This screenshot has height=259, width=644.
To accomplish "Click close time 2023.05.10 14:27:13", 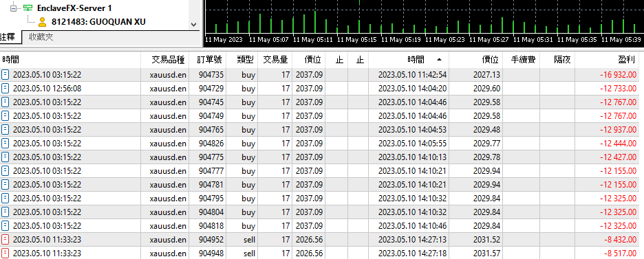I will coord(412,239).
